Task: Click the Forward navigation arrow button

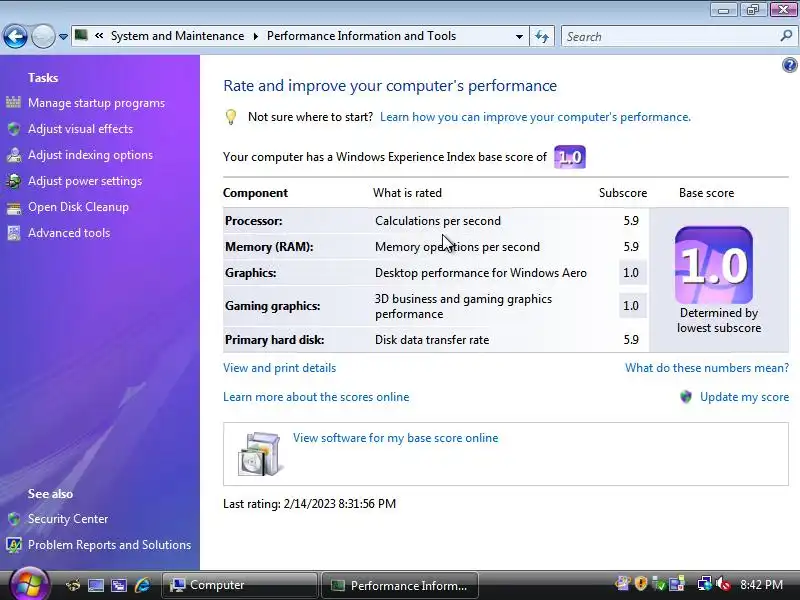Action: point(43,36)
